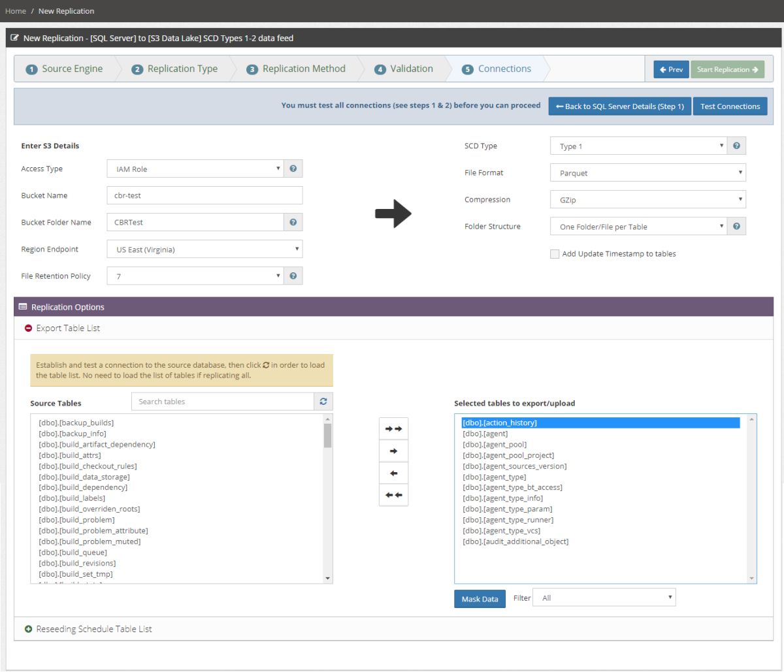Select [dbo].[agent_pool_project] in selected tables
The height and width of the screenshot is (672, 784).
click(x=508, y=455)
